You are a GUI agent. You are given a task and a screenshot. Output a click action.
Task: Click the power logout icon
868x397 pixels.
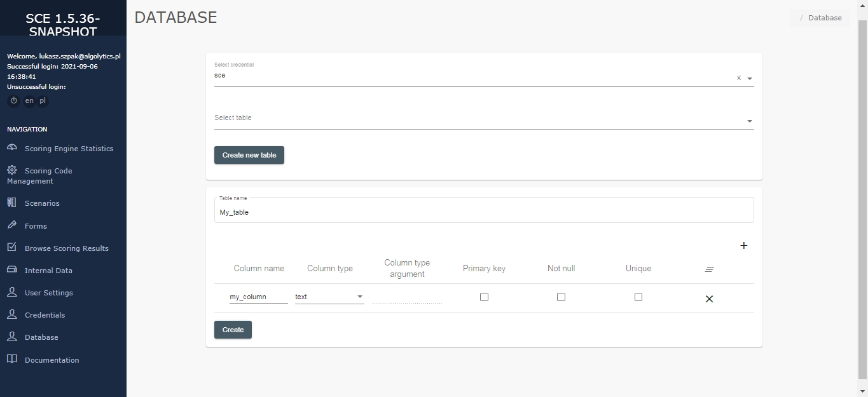pos(13,101)
